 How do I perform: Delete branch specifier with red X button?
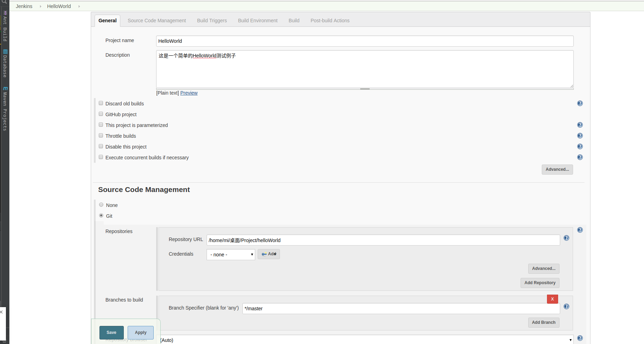click(x=552, y=299)
